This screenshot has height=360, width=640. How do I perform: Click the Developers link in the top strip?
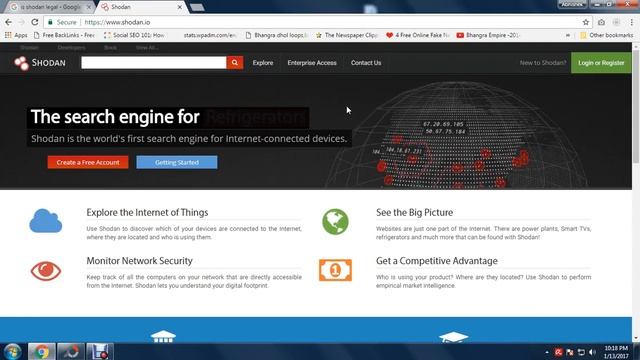point(71,47)
